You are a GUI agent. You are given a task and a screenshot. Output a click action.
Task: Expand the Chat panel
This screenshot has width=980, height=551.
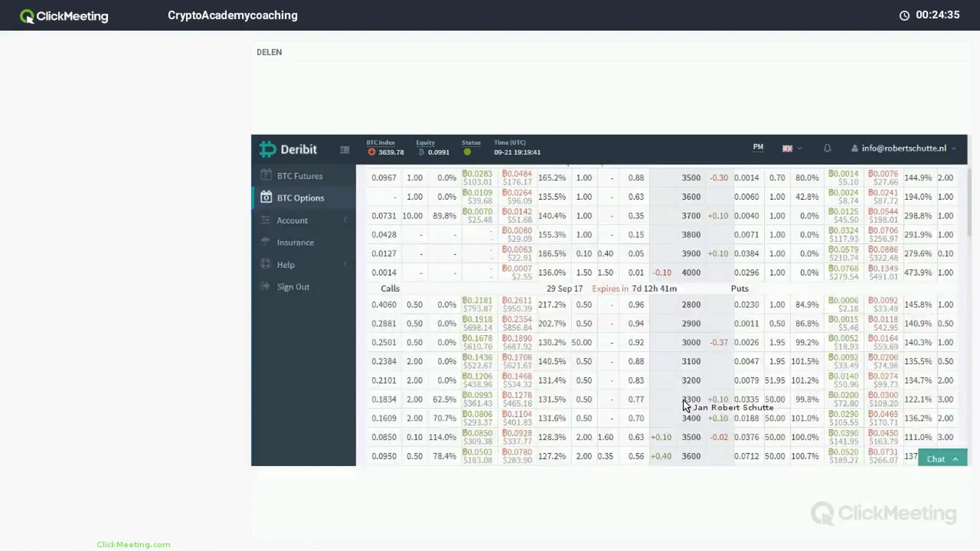point(942,459)
